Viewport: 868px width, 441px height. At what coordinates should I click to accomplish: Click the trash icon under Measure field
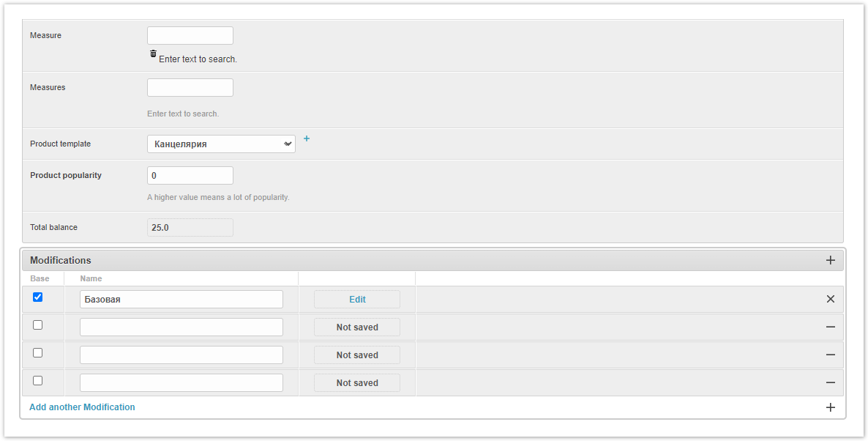tap(153, 54)
